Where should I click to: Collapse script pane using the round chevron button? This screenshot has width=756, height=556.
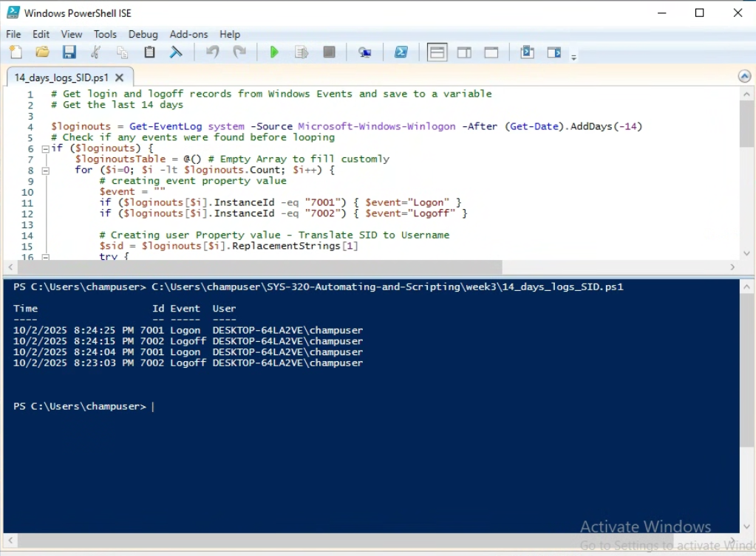pyautogui.click(x=744, y=77)
